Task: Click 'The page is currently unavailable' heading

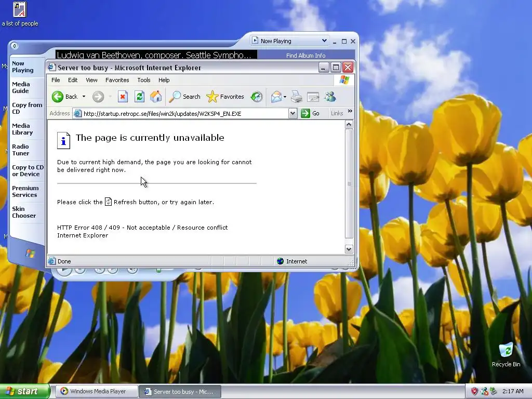Action: [150, 138]
